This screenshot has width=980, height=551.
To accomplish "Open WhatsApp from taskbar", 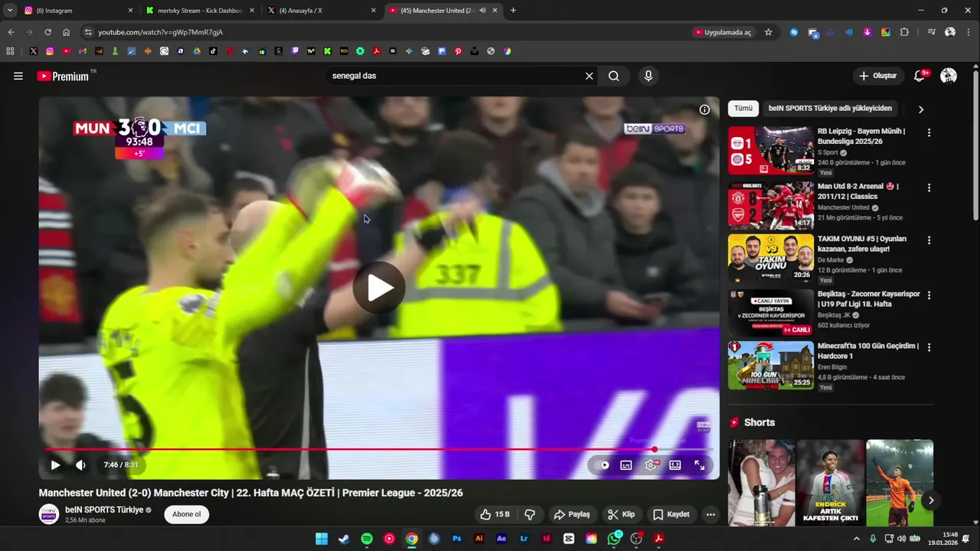I will 614,539.
